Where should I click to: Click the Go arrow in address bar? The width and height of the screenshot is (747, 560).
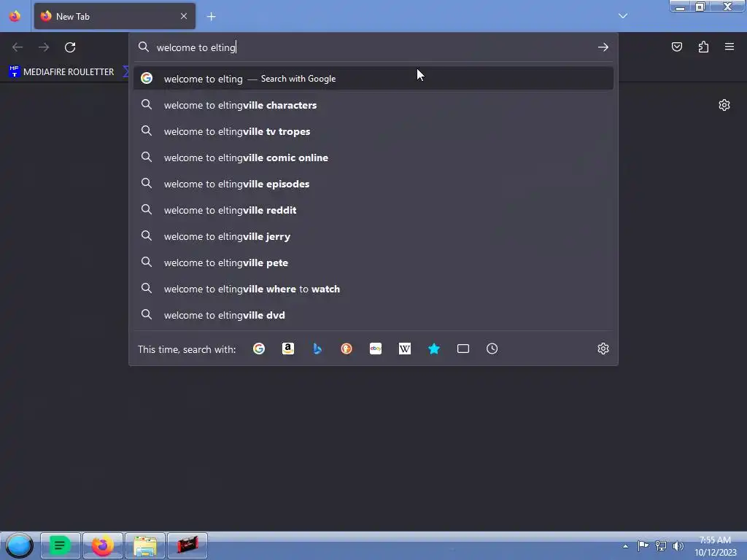click(x=603, y=47)
